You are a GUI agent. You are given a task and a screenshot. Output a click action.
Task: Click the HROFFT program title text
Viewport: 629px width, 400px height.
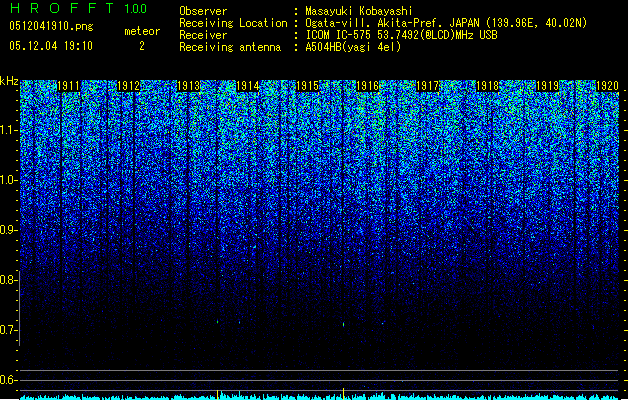coord(62,8)
